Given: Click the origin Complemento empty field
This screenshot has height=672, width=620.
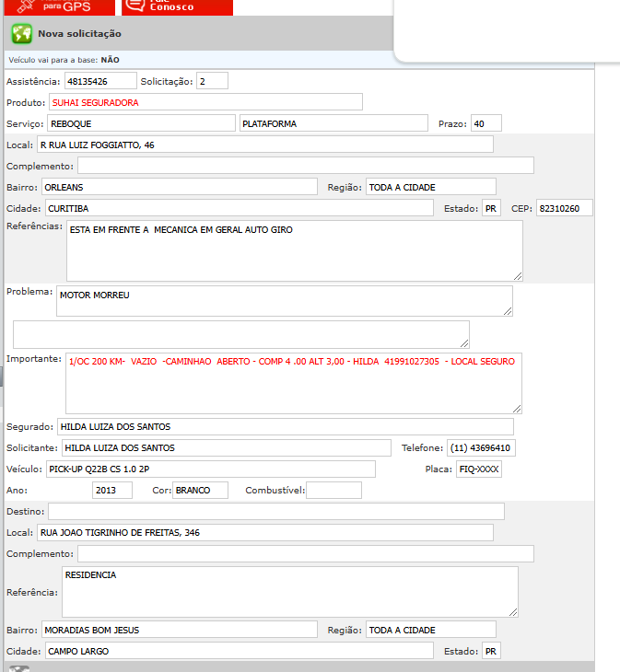Looking at the screenshot, I should [x=306, y=166].
